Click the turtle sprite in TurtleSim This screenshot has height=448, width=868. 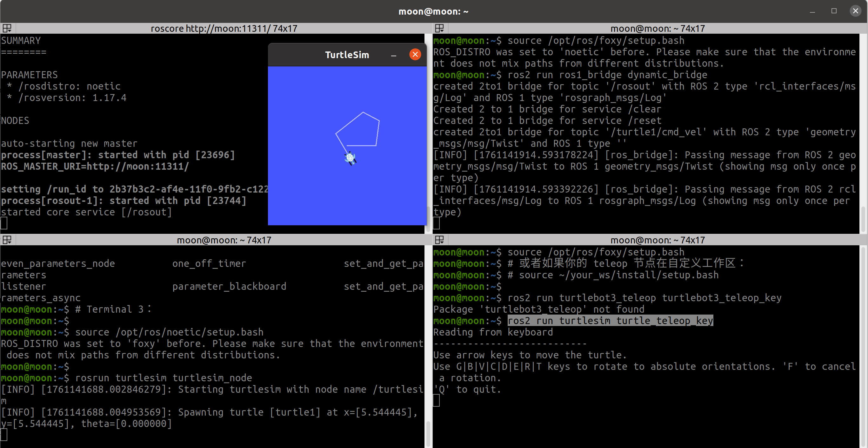click(350, 158)
